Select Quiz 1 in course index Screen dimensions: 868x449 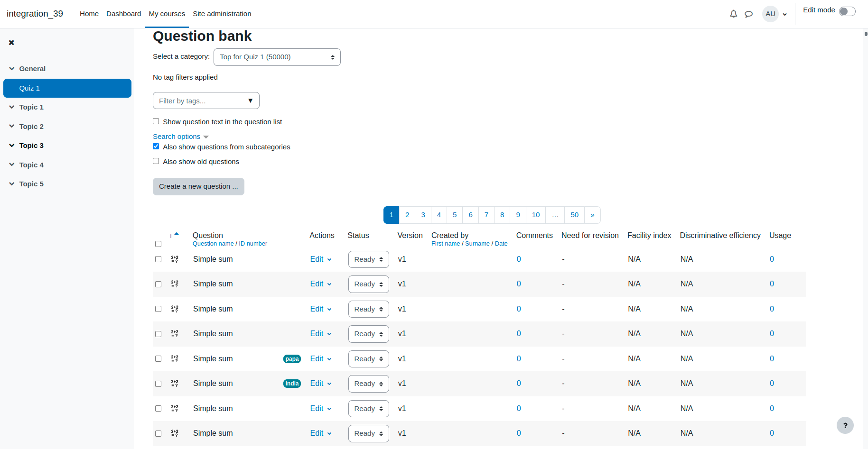tap(67, 88)
